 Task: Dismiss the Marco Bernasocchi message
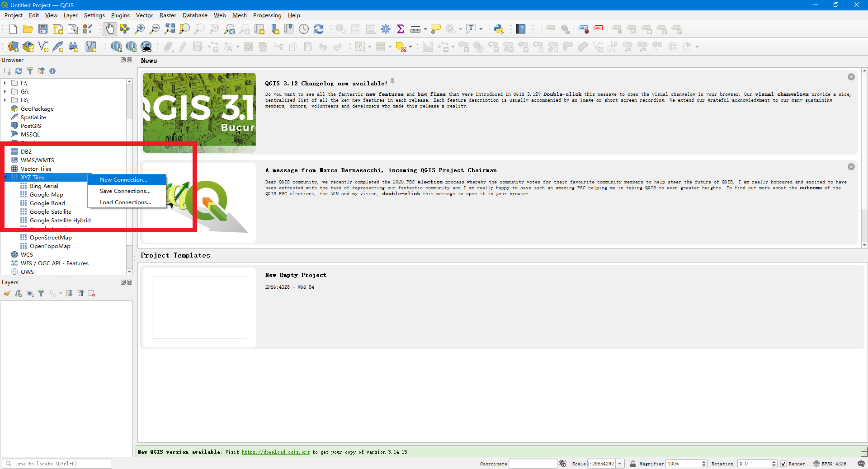[x=851, y=167]
